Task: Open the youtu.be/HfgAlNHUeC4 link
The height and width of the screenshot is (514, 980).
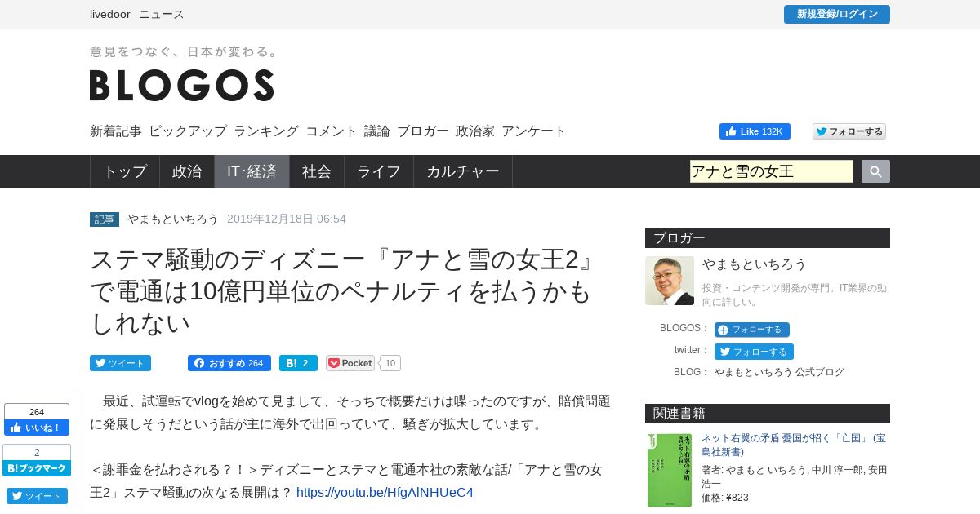Action: [x=385, y=492]
